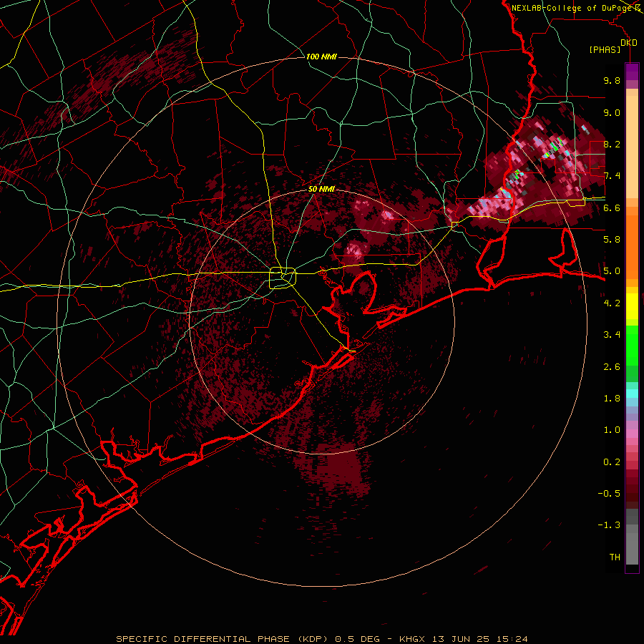Pick the pink band near 1.0
Screen dimensions: 644x644
pos(632,434)
